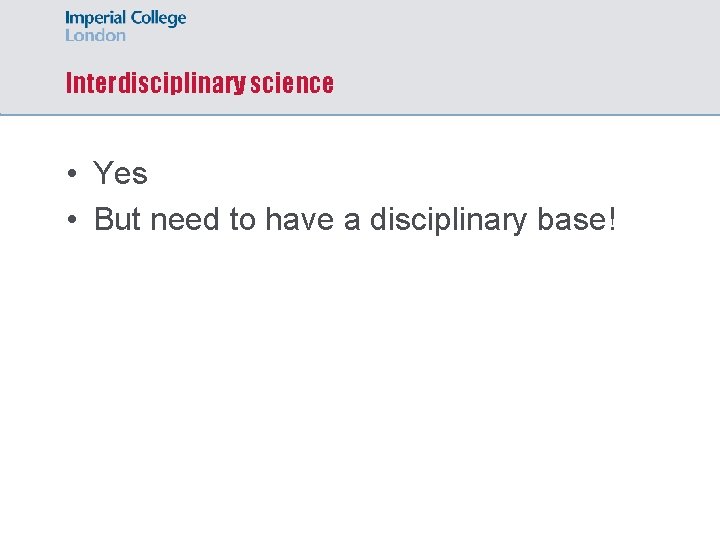Image resolution: width=720 pixels, height=540 pixels.
Task: Click the empty white area below the bullets
Action: [x=360, y=400]
